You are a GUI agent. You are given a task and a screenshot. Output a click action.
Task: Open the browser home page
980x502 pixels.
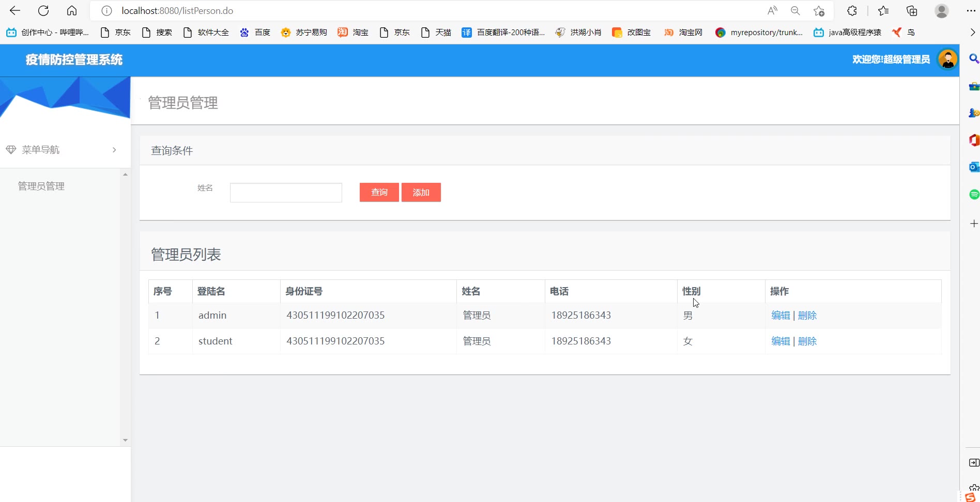[x=72, y=11]
